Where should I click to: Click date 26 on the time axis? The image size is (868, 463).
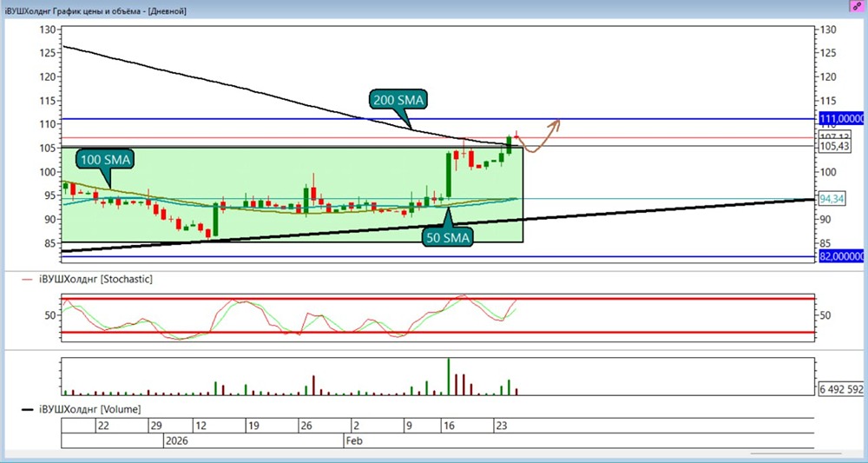[306, 426]
